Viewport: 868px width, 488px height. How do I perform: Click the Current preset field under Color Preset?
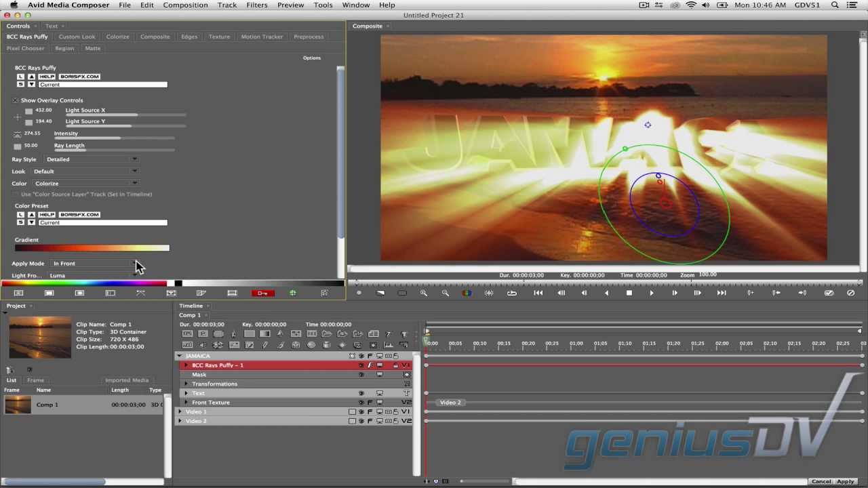pos(103,222)
